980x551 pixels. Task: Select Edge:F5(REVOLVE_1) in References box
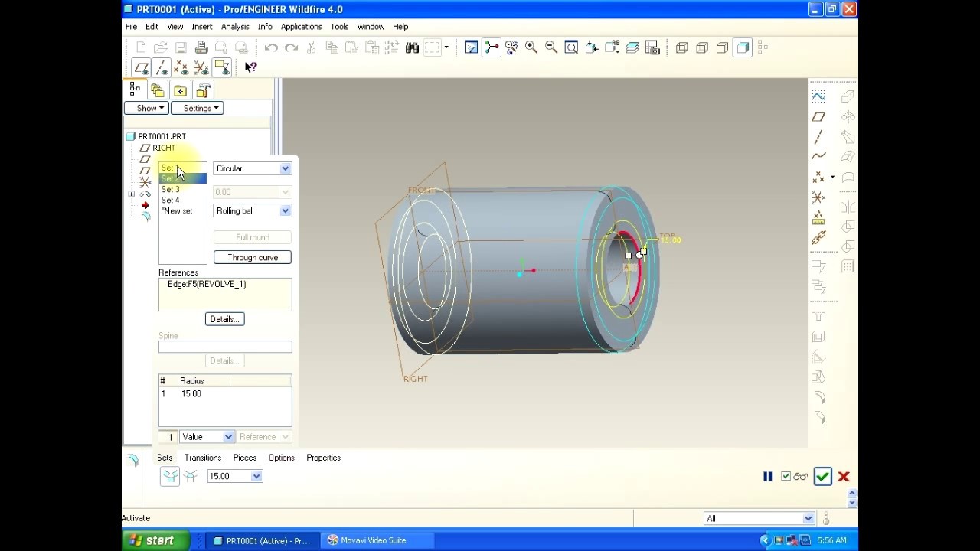207,284
